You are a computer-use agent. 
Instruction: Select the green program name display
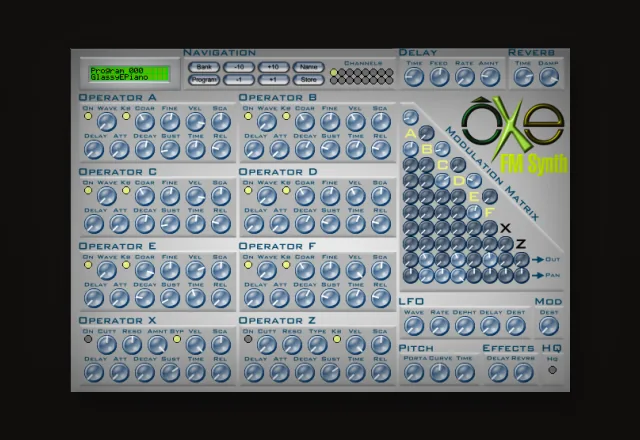tap(129, 74)
